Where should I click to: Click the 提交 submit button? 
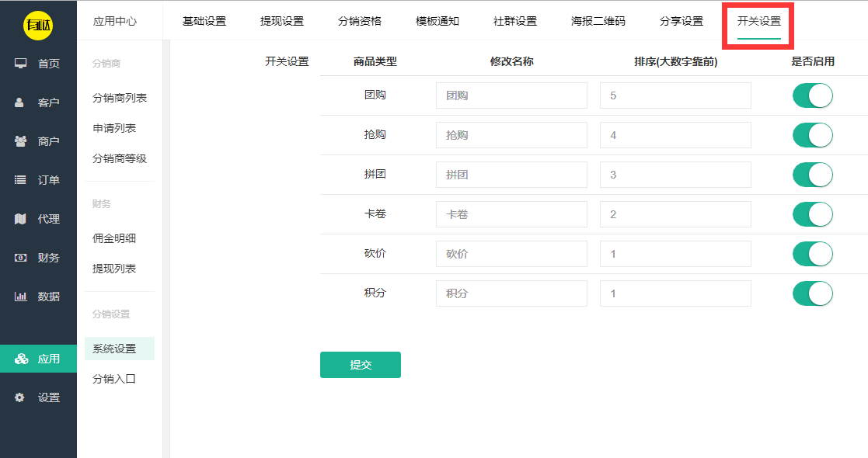pyautogui.click(x=361, y=365)
